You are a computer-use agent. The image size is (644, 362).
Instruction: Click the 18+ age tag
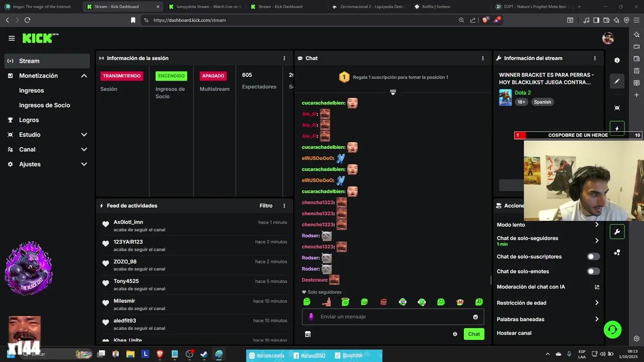tap(521, 102)
